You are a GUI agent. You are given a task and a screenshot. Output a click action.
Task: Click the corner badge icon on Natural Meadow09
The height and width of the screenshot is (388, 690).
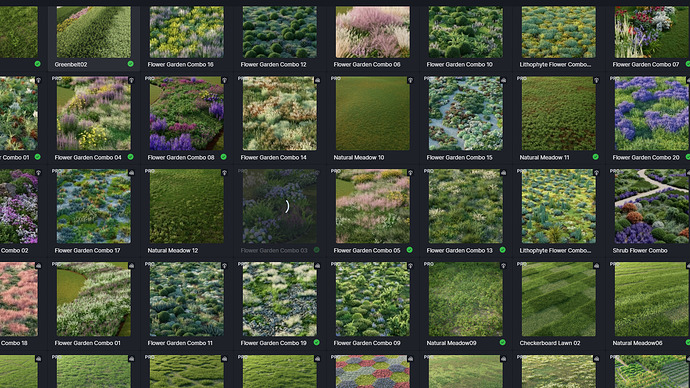503,266
